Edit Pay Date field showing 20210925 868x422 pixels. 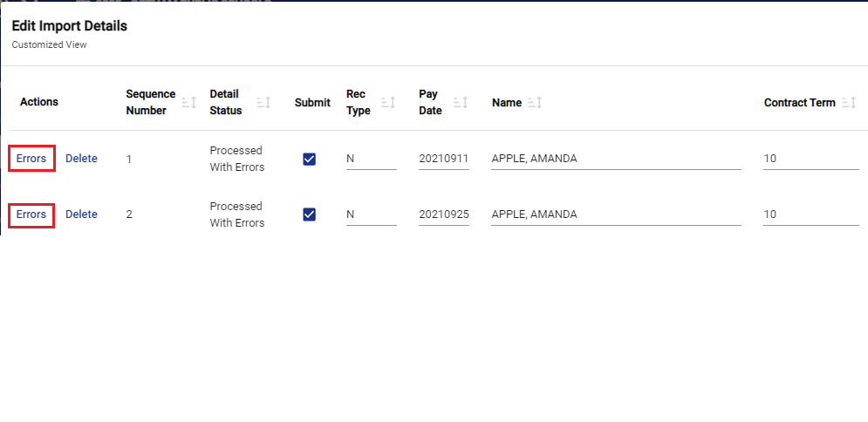click(x=443, y=214)
